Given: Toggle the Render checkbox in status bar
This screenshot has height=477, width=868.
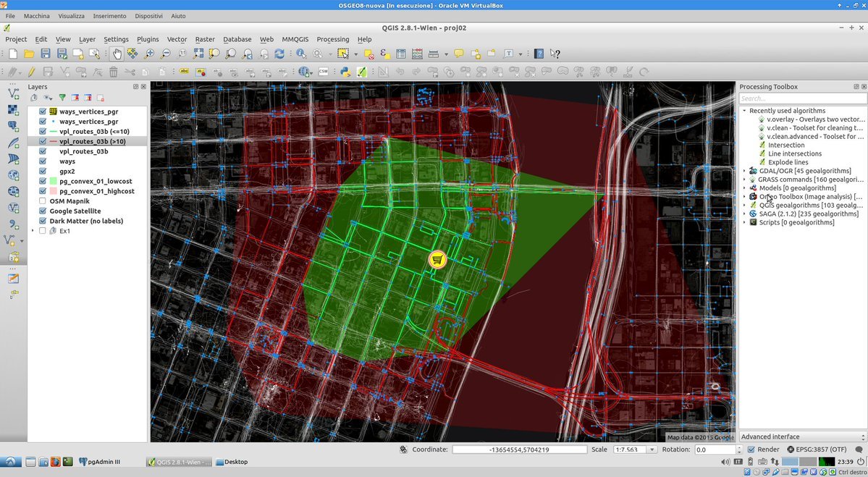Looking at the screenshot, I should coord(751,449).
